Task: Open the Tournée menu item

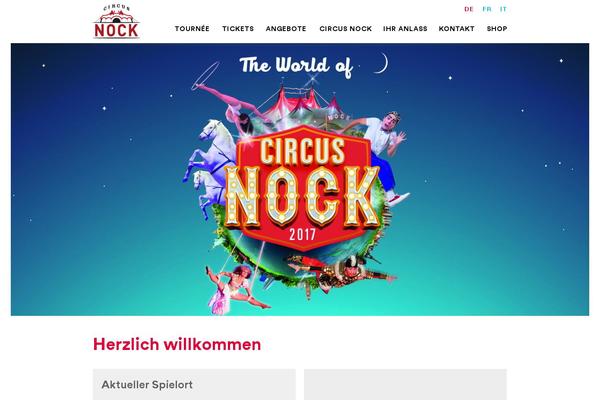Action: (192, 29)
